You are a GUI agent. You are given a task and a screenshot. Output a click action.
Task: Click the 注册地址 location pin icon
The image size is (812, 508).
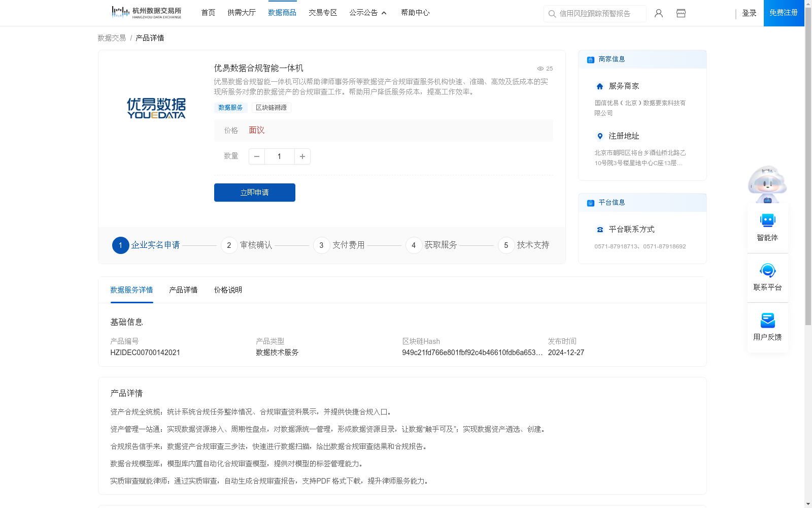pyautogui.click(x=600, y=136)
